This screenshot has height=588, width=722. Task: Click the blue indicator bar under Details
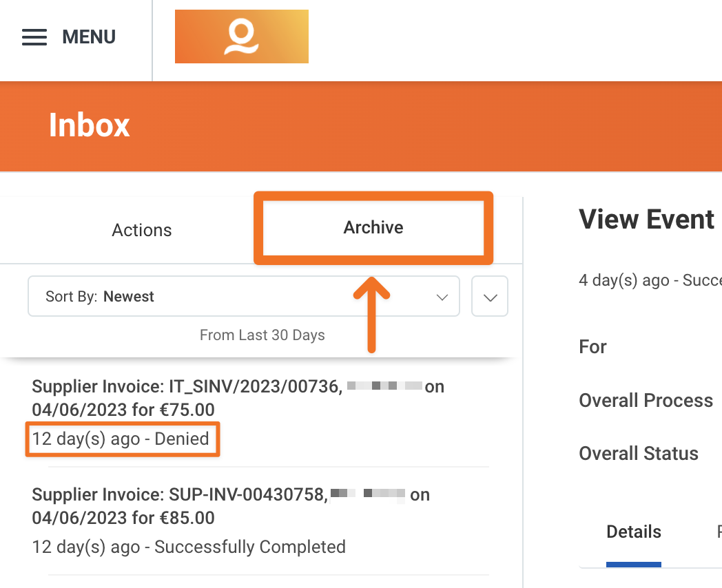point(633,563)
